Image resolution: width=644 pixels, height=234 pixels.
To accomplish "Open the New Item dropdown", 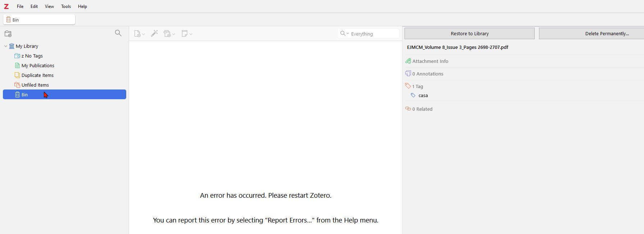I will tap(140, 34).
